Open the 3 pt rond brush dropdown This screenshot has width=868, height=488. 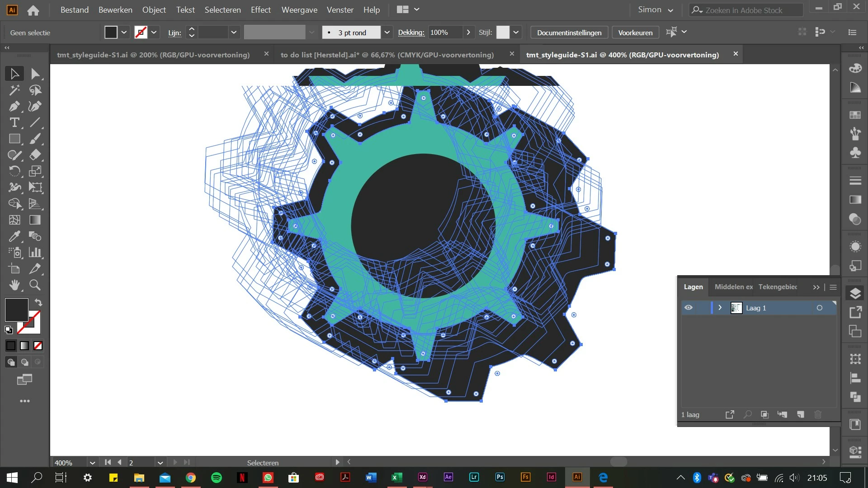click(x=387, y=33)
